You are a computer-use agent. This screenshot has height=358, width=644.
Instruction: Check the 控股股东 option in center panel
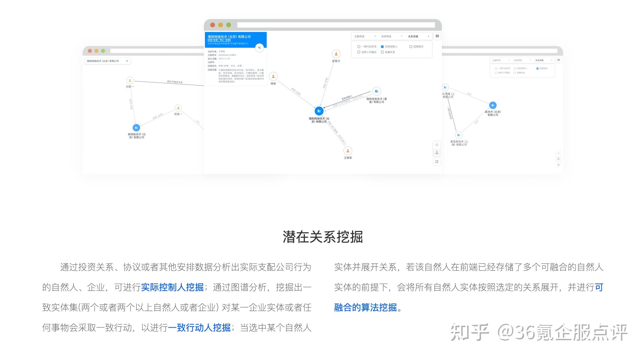click(x=411, y=47)
